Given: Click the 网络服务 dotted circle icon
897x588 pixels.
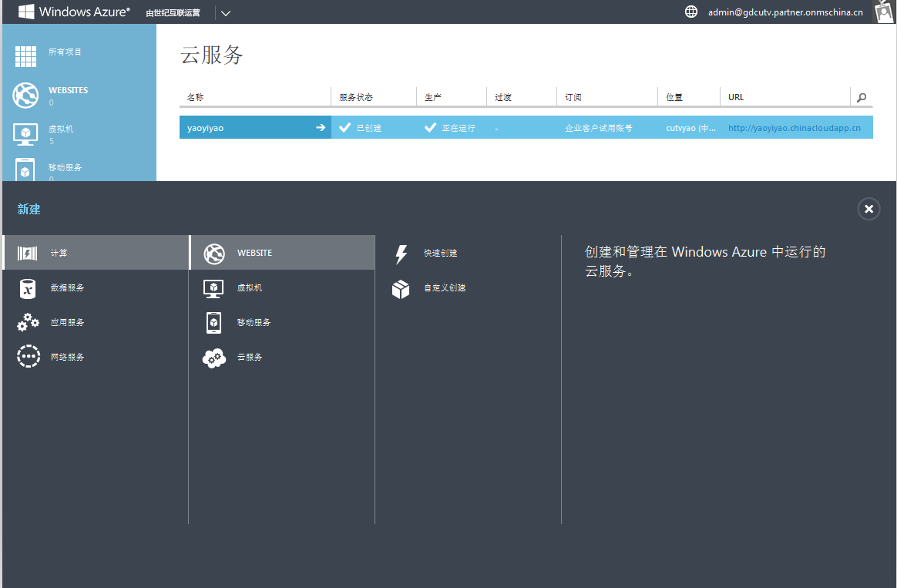Looking at the screenshot, I should pyautogui.click(x=28, y=356).
